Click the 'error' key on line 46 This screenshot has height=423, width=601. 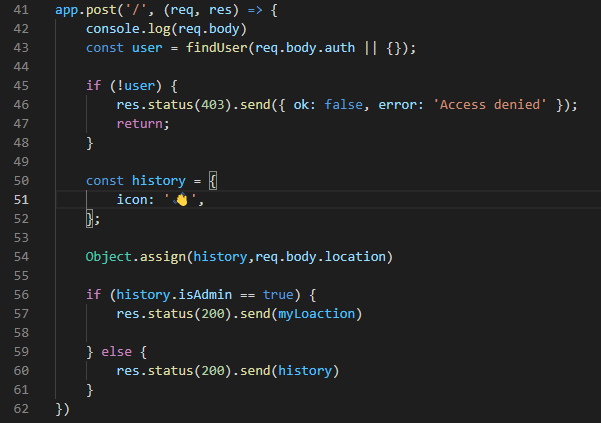tap(397, 105)
